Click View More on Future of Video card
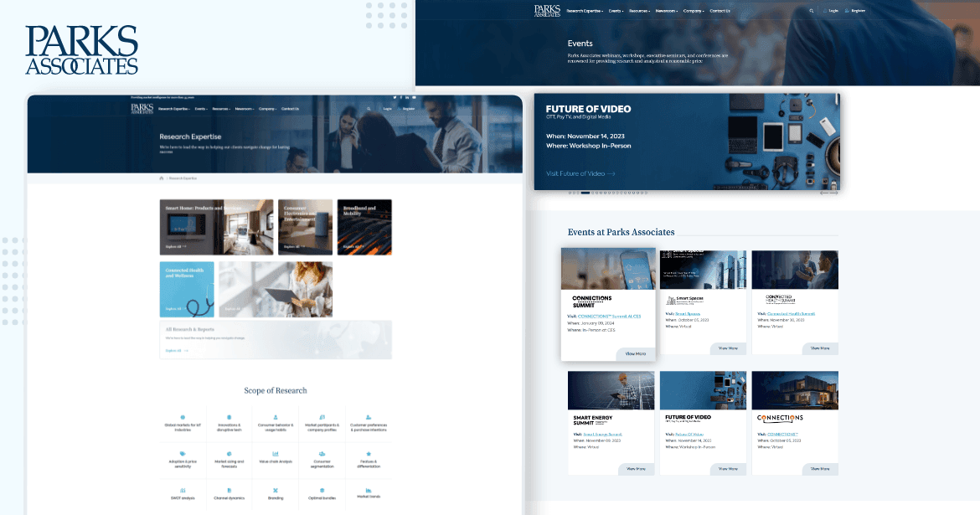Screen dimensions: 980x515 pos(728,469)
